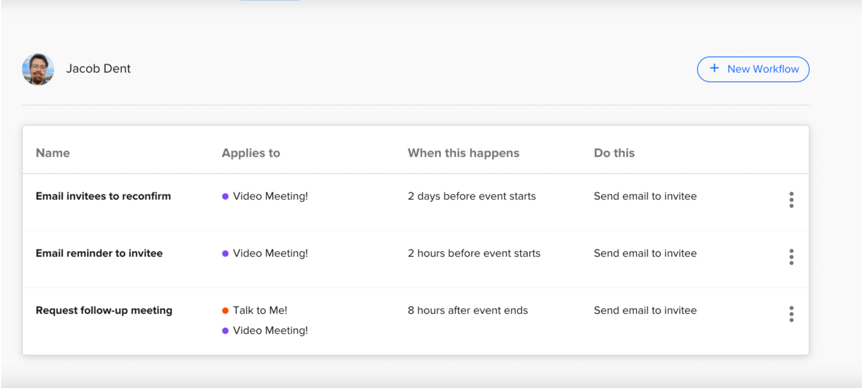Click Jacob Dent's profile avatar

click(x=38, y=69)
